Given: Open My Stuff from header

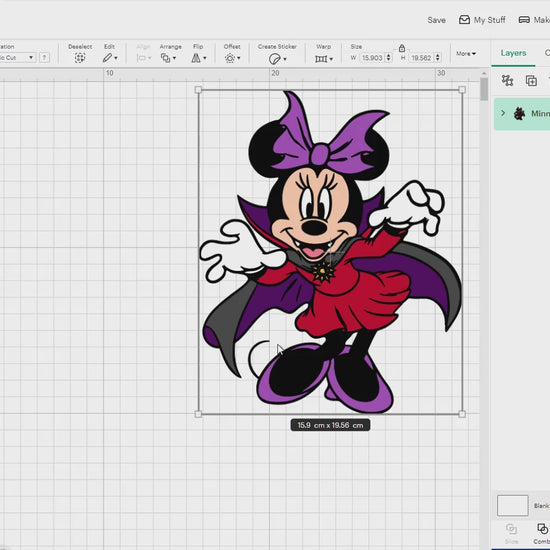Looking at the screenshot, I should 482,20.
